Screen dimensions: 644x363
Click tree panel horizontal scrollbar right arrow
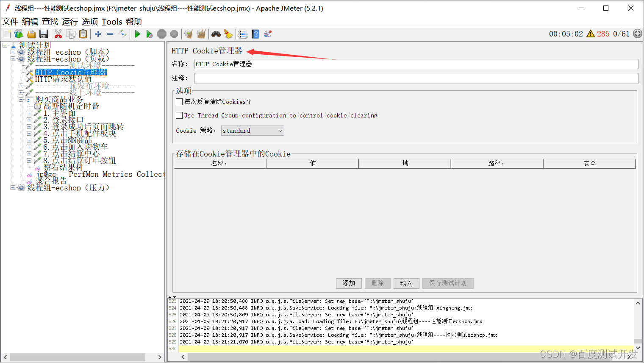point(160,357)
